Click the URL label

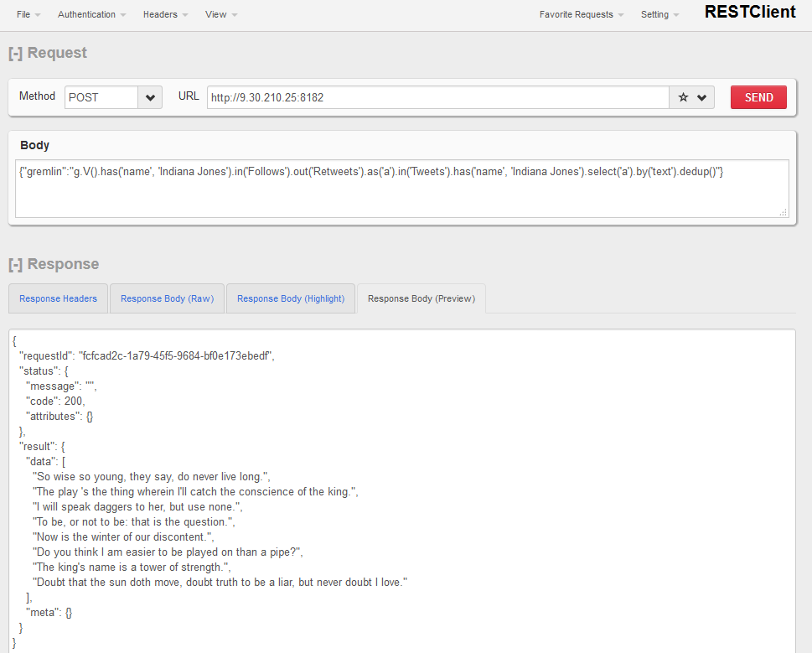(189, 96)
